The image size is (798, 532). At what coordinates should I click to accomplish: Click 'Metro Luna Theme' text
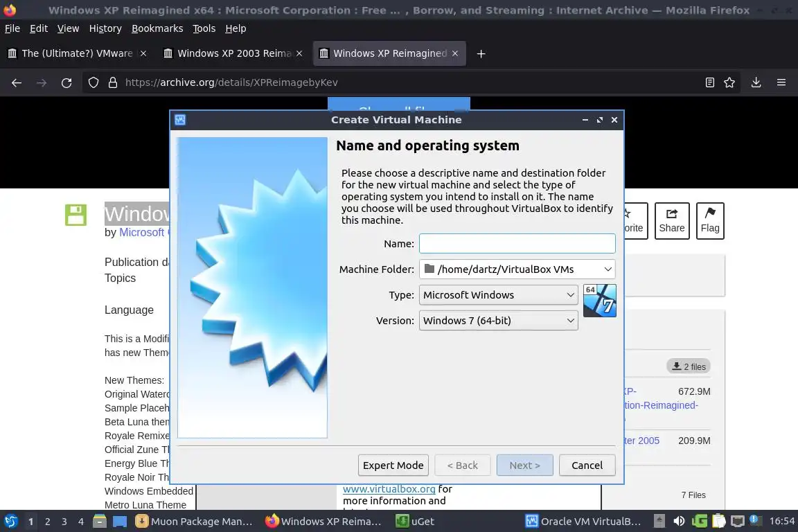coord(145,505)
